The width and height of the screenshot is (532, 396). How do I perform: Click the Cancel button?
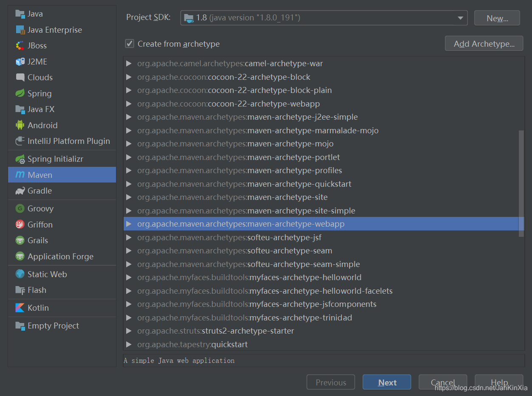[443, 382]
